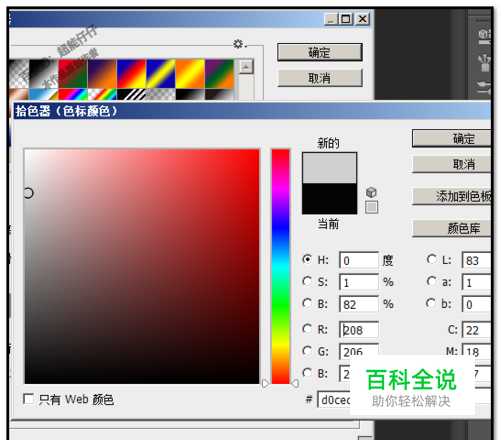The image size is (500, 440).
Task: Click inside the red saturation color field
Action: (x=142, y=266)
